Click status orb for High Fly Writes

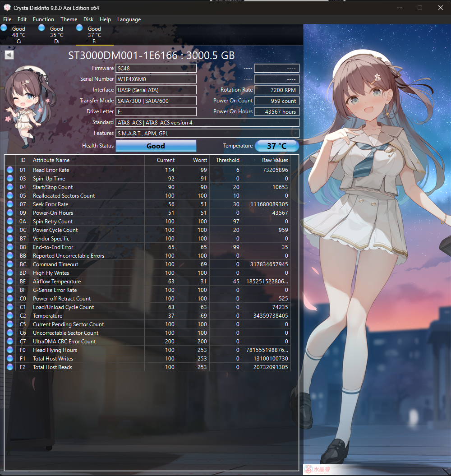click(10, 273)
